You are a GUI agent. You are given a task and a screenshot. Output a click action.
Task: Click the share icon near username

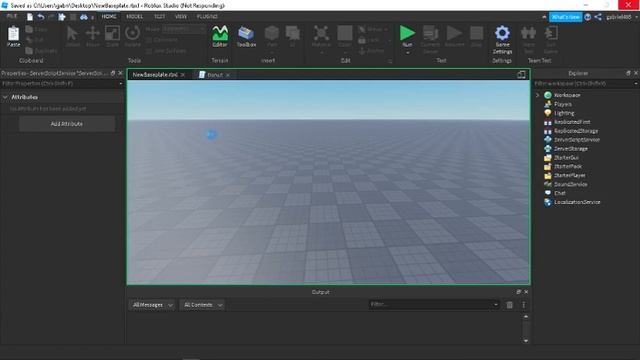click(x=598, y=17)
